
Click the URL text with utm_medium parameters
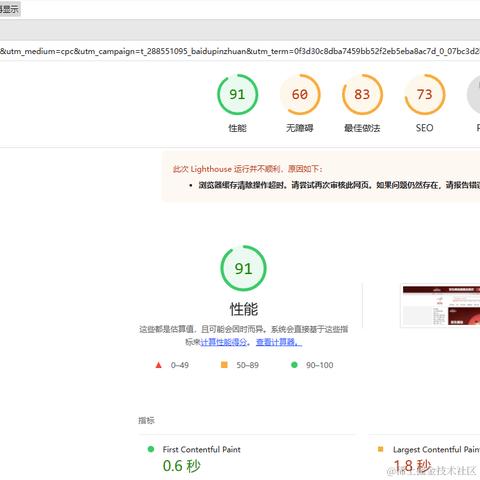240,51
